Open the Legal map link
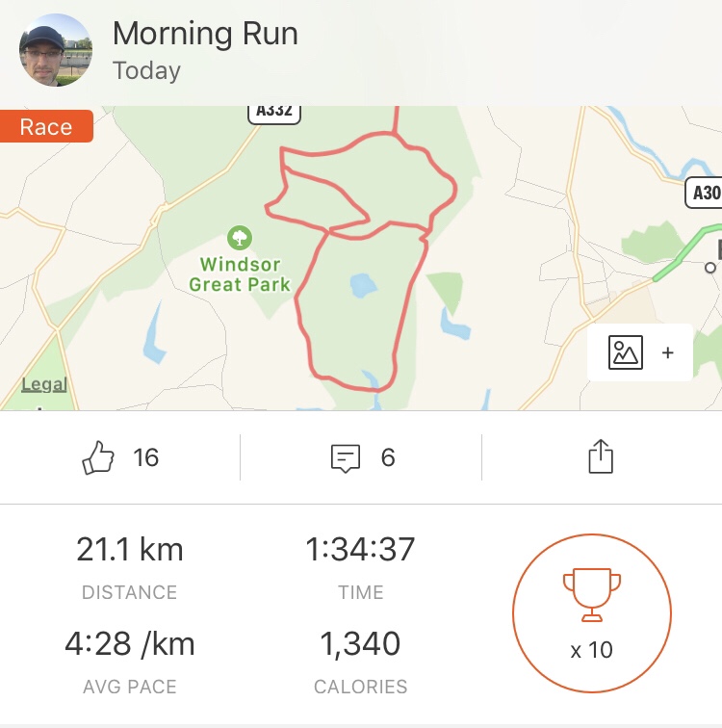 44,385
